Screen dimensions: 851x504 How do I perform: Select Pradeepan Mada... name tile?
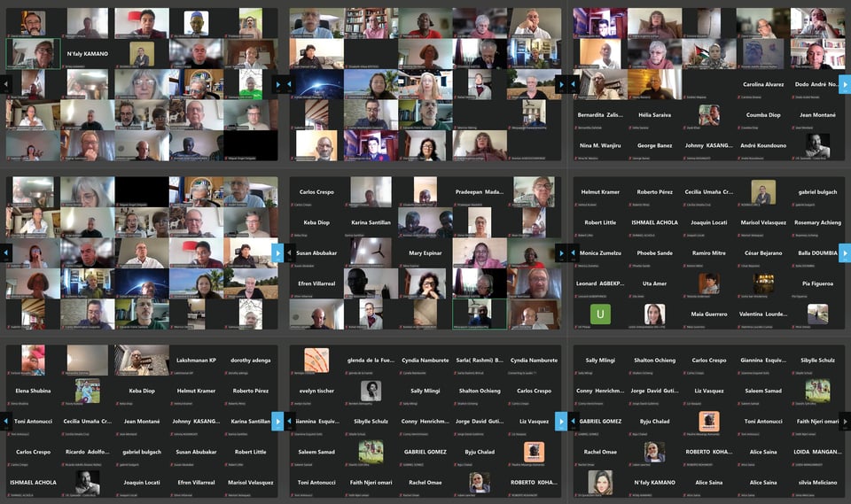pos(480,192)
